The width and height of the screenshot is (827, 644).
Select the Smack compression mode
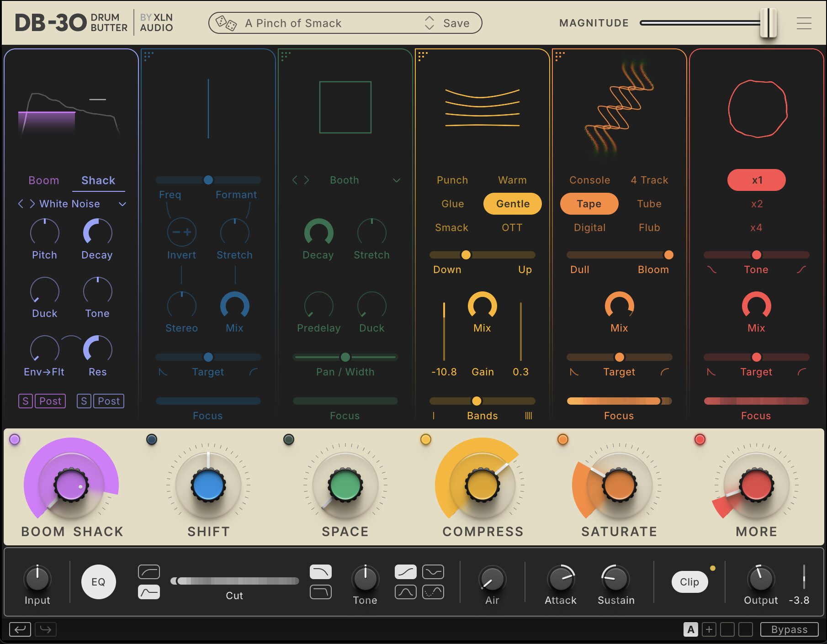[x=451, y=227]
